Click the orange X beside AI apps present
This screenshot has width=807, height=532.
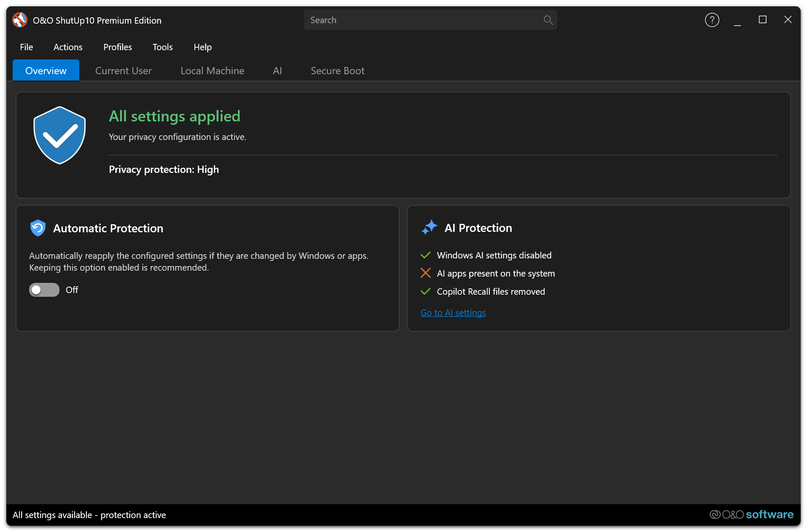coord(426,273)
